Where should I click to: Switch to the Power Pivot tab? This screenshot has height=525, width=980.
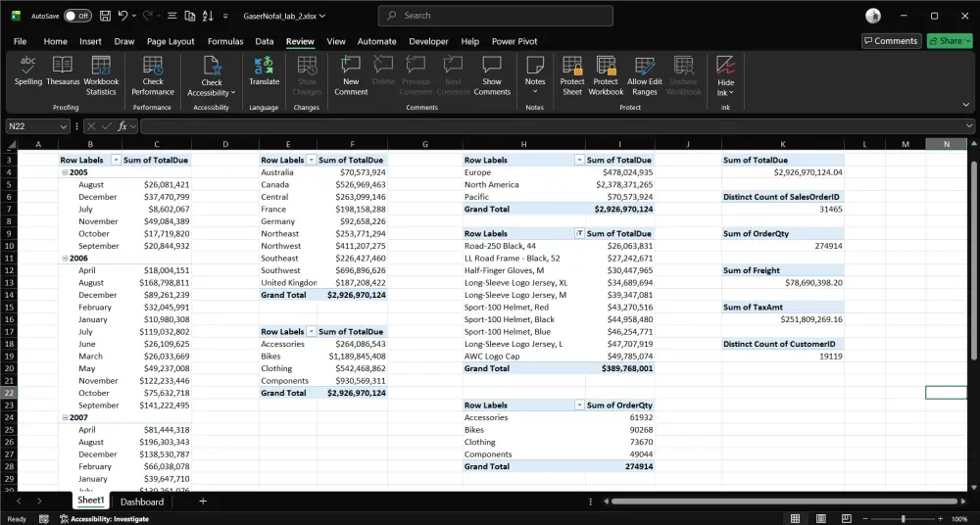click(514, 41)
